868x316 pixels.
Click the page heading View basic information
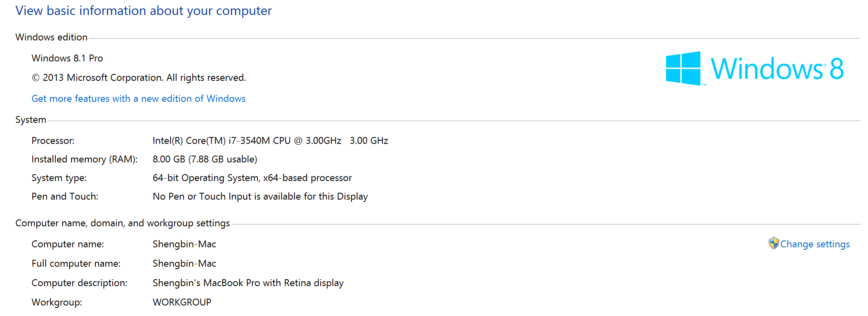pos(143,11)
